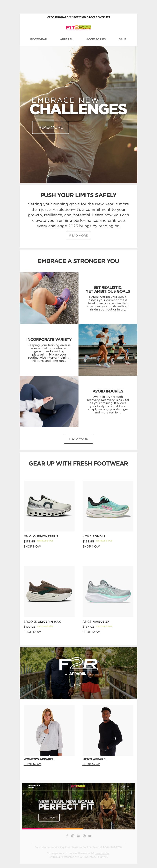
Task: Open the Footwear menu item
Action: tap(38, 39)
